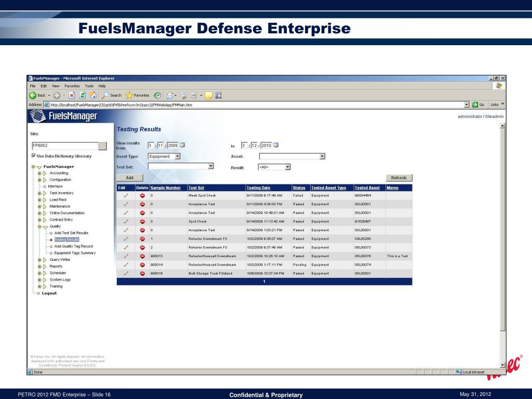Open the Result filter dropdown
Screen dimensions: 532x399
pos(288,167)
